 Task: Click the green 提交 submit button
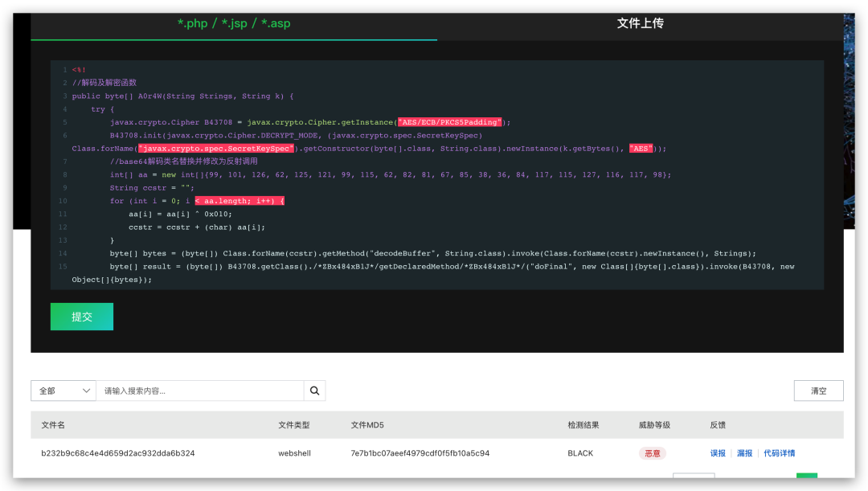point(82,317)
